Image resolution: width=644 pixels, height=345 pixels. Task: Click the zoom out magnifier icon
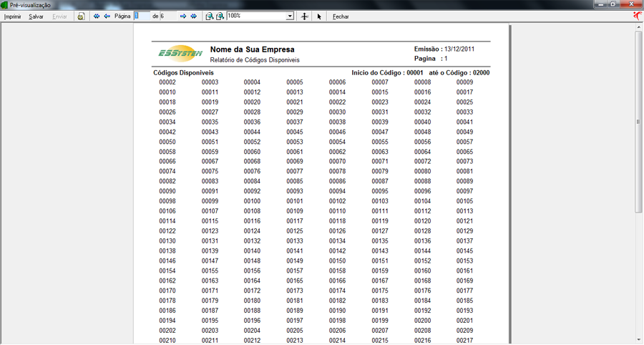click(209, 16)
